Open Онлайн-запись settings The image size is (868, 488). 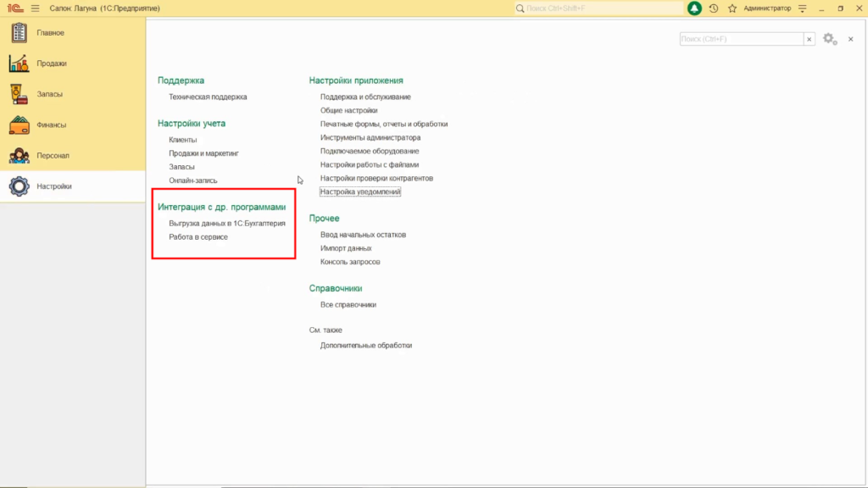193,180
